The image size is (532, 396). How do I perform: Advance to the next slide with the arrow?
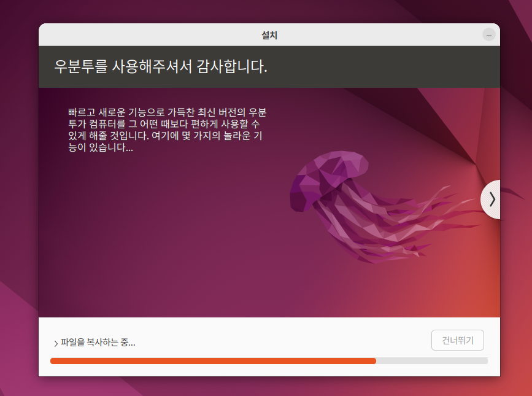(x=491, y=200)
